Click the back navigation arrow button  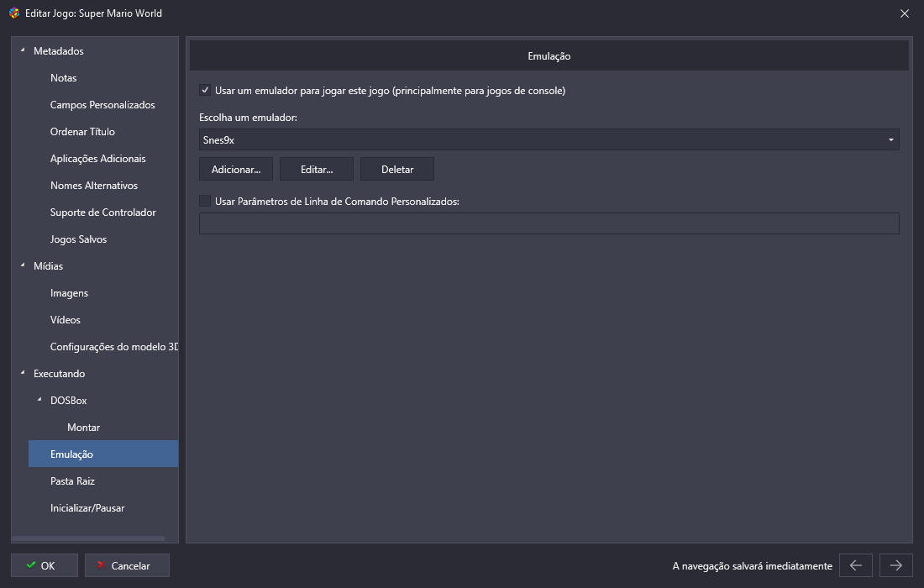tap(855, 565)
